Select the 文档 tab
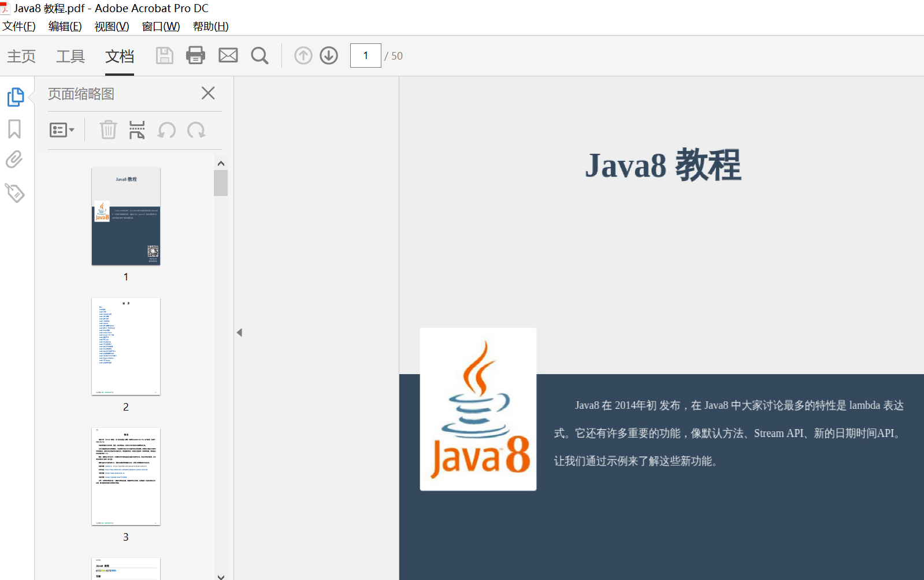The width and height of the screenshot is (924, 580). (x=120, y=56)
